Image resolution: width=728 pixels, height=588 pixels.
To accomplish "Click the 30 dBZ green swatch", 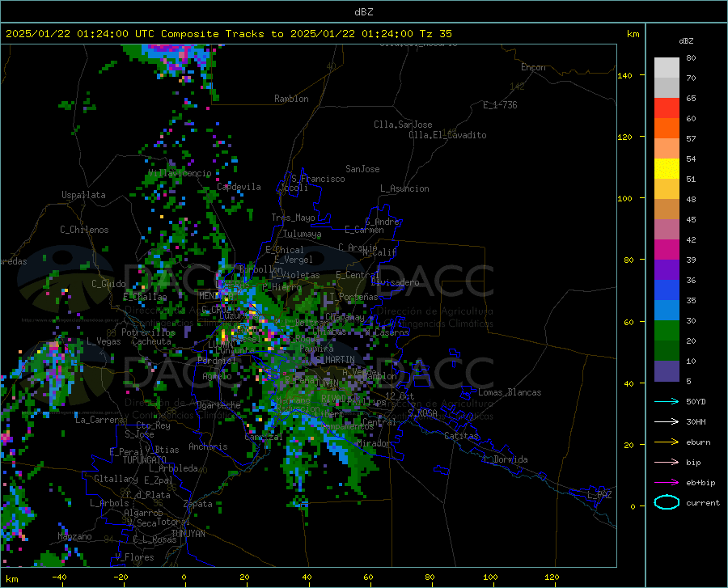I will (x=667, y=331).
